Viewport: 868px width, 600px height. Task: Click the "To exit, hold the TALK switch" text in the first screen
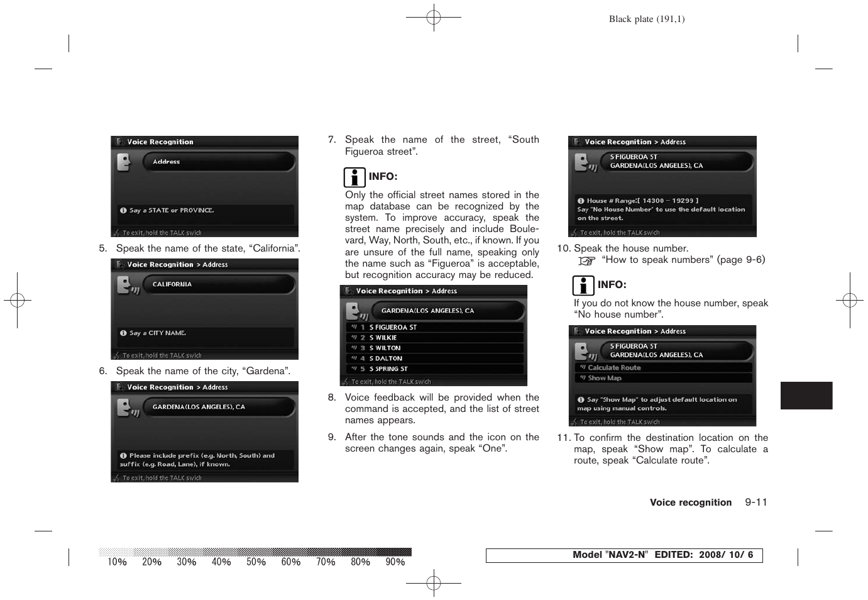162,233
